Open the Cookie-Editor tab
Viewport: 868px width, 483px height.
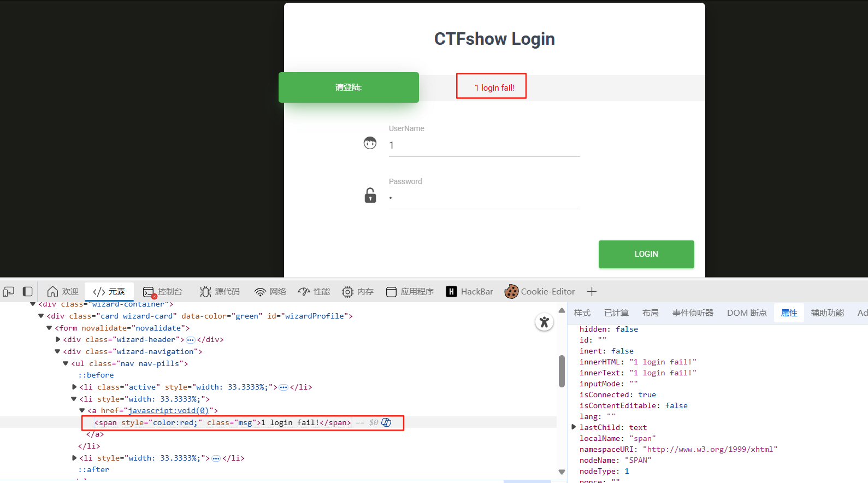tap(540, 292)
